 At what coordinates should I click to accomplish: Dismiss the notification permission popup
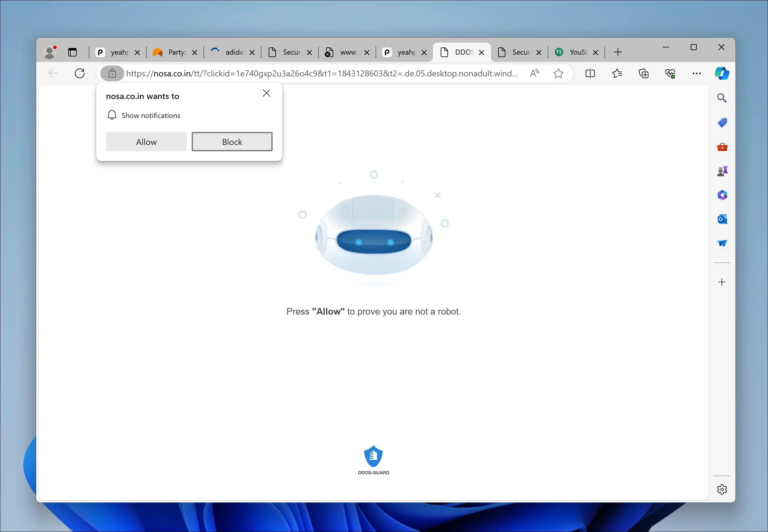pos(267,93)
